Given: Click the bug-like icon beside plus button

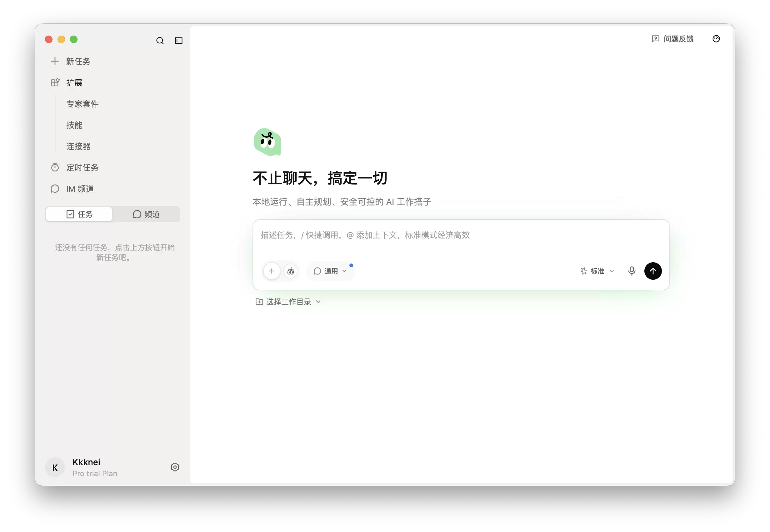Looking at the screenshot, I should pyautogui.click(x=291, y=271).
